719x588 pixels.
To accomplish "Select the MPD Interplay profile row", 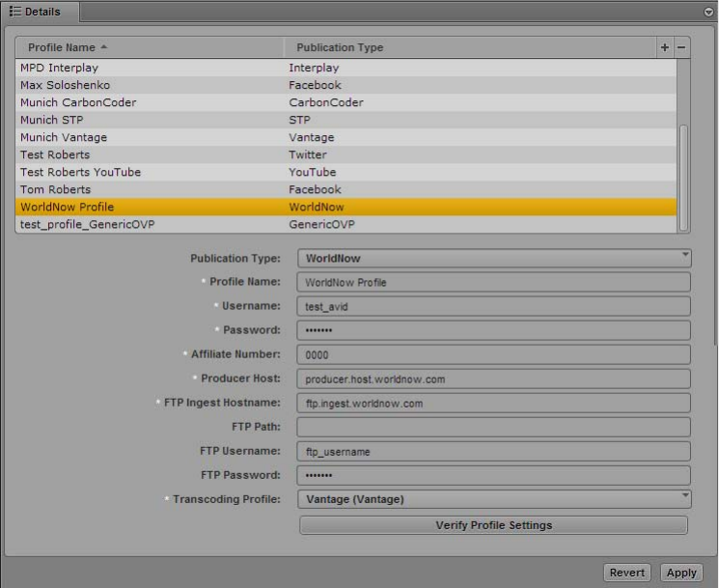I will (x=346, y=68).
